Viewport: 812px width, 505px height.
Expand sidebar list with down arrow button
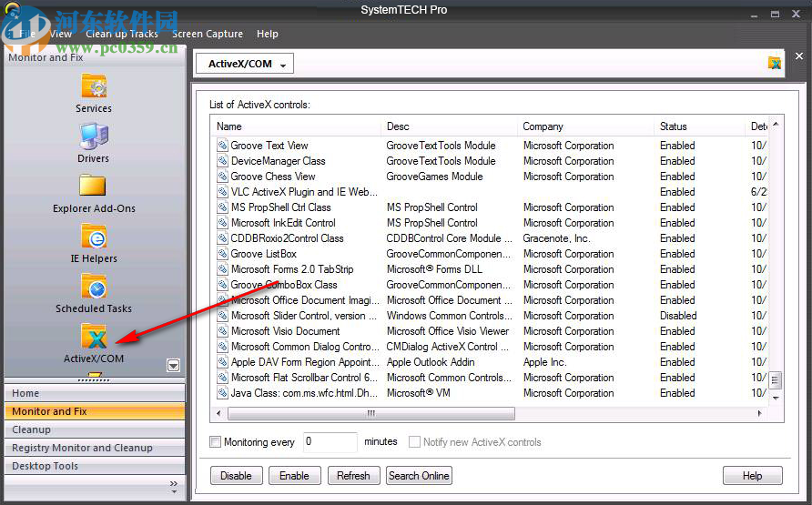(x=174, y=366)
